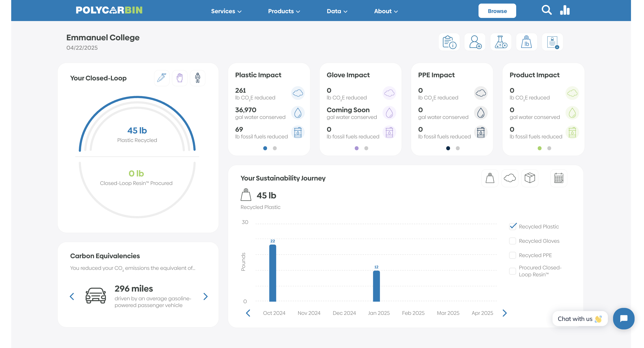Click the add user icon
Screen dimensions: 644x348
pyautogui.click(x=475, y=42)
